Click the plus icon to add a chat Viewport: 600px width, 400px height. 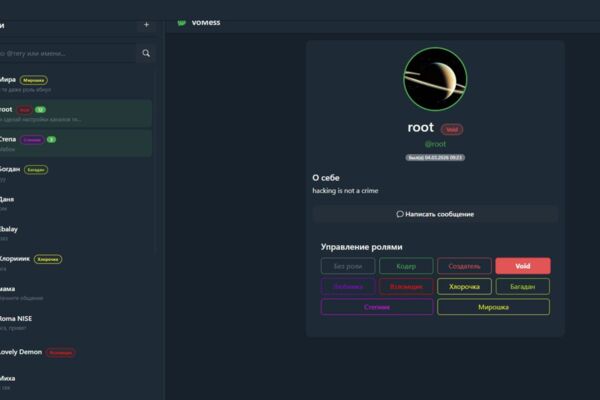146,25
